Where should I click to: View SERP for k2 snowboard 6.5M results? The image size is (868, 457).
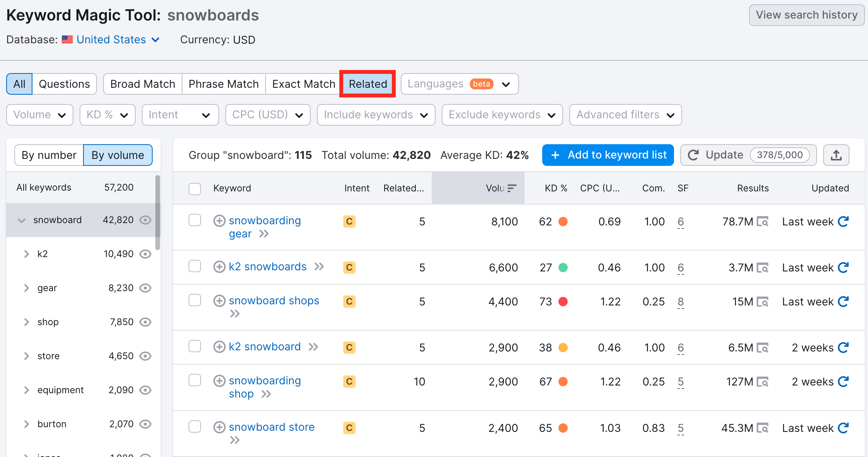coord(762,348)
